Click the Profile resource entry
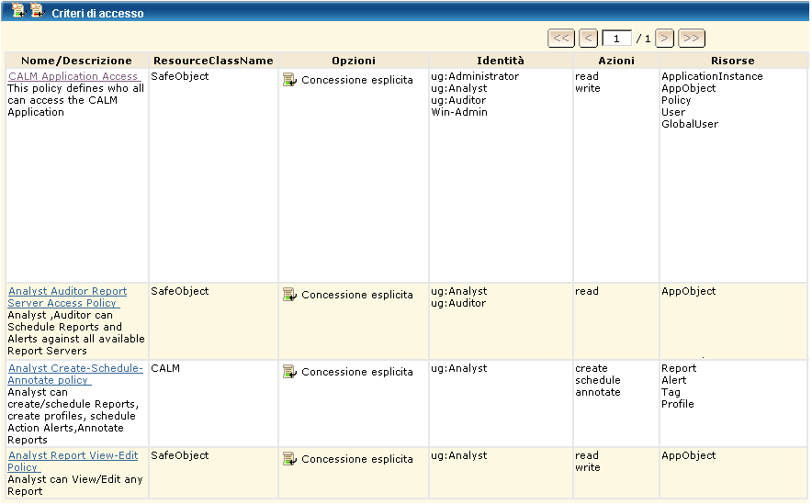 tap(678, 404)
